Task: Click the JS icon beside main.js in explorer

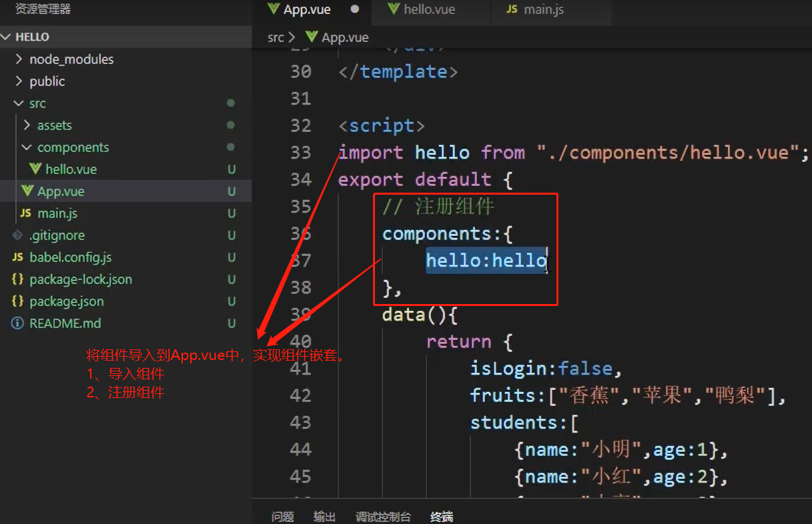Action: click(26, 213)
